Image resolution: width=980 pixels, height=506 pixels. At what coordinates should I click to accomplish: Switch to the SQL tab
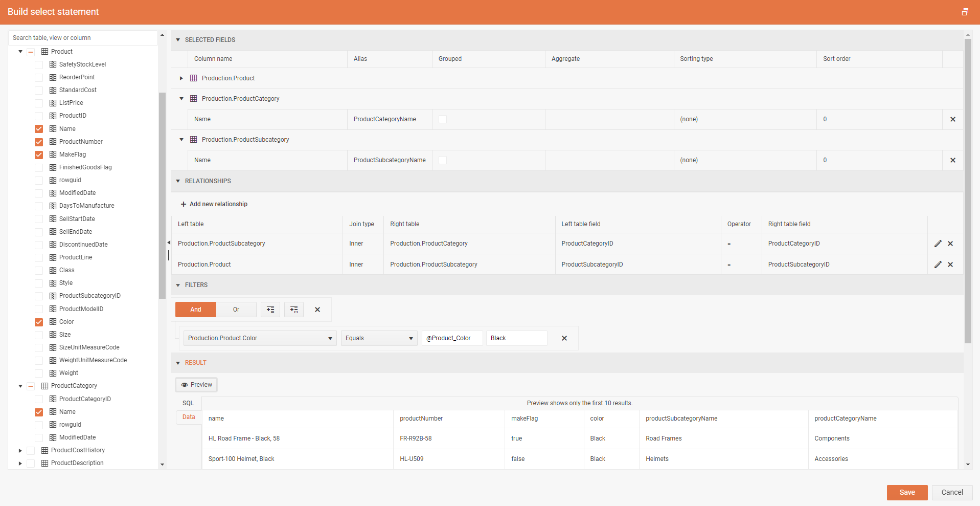[x=188, y=403]
